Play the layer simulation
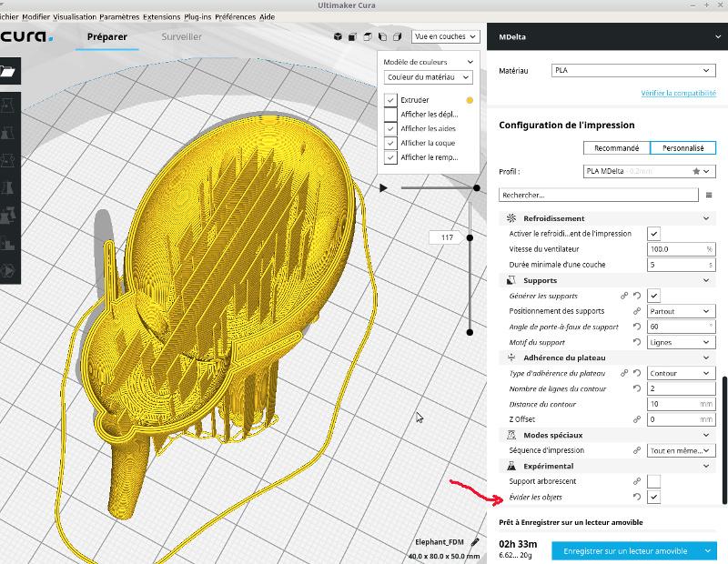 (383, 188)
